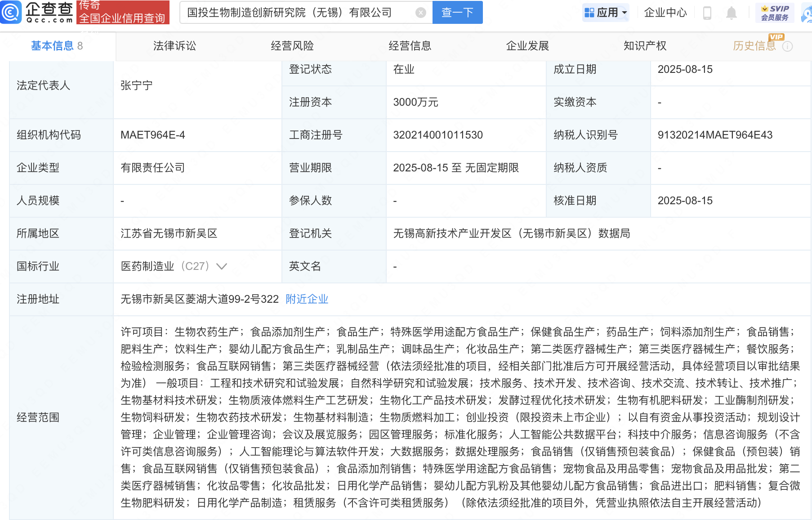Screen dimensions: 812x520
Task: Switch to 企业发展 tab
Action: (x=527, y=46)
